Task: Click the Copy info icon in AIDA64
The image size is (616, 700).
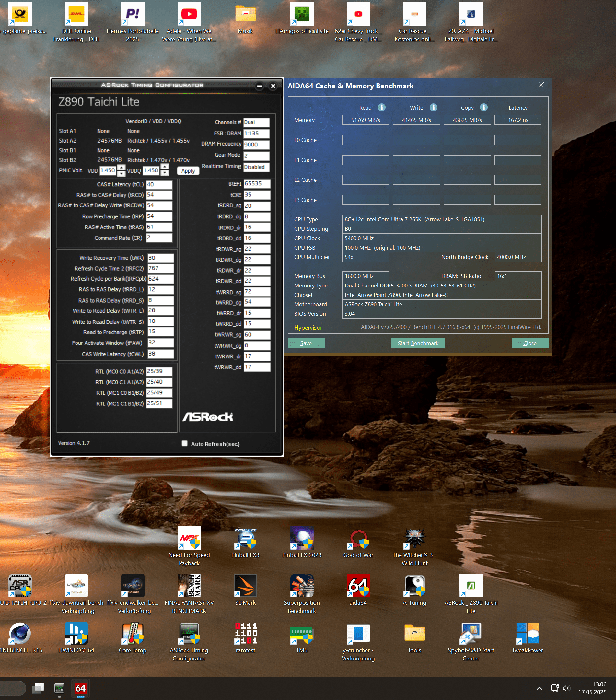Action: 483,108
